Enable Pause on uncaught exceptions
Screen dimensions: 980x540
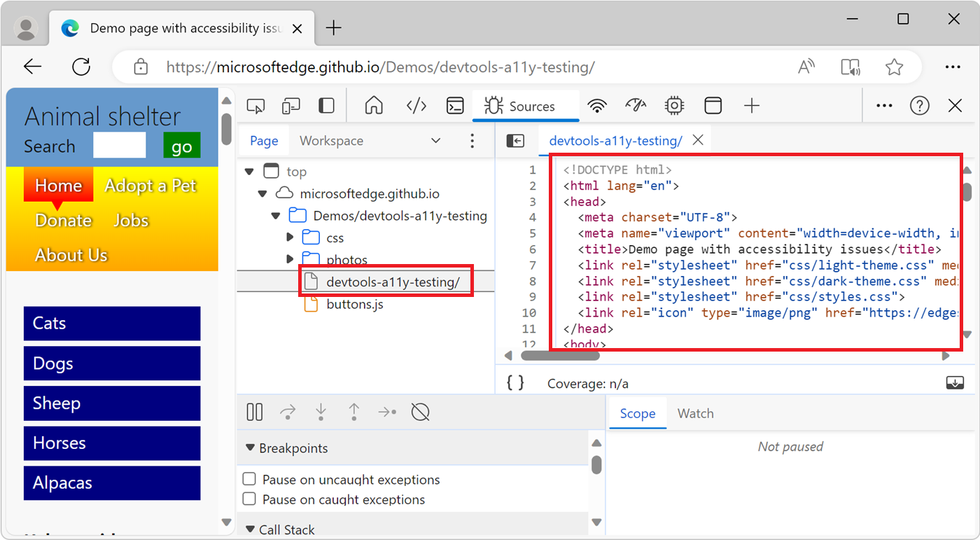[x=248, y=479]
